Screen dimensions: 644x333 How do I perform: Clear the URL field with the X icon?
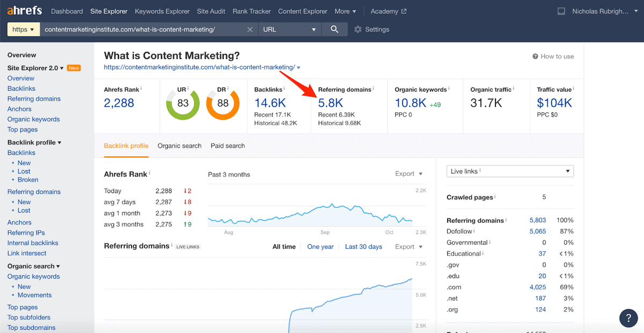(250, 30)
